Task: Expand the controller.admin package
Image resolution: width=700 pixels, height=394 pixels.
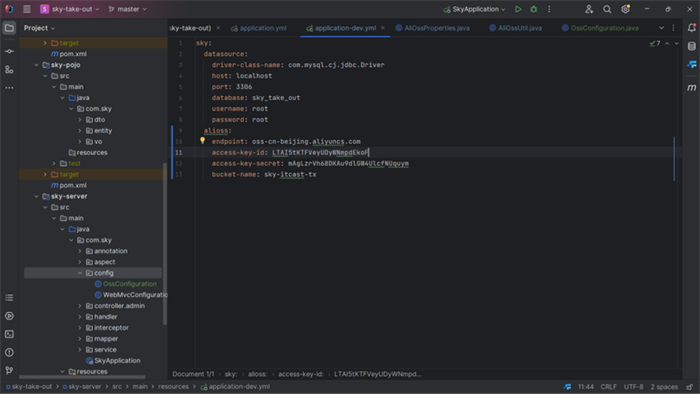Action: pos(80,306)
